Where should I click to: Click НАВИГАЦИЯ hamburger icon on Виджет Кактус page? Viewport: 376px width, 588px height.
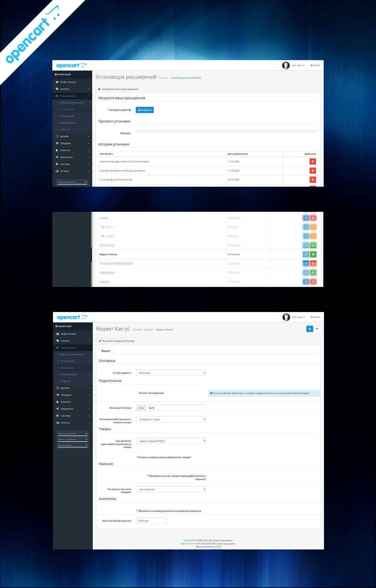[56, 326]
